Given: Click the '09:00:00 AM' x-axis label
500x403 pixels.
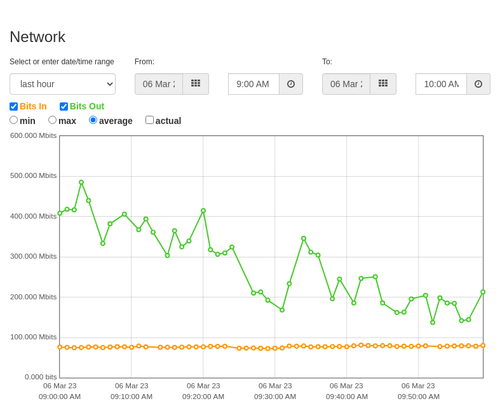Looking at the screenshot, I should tap(60, 397).
